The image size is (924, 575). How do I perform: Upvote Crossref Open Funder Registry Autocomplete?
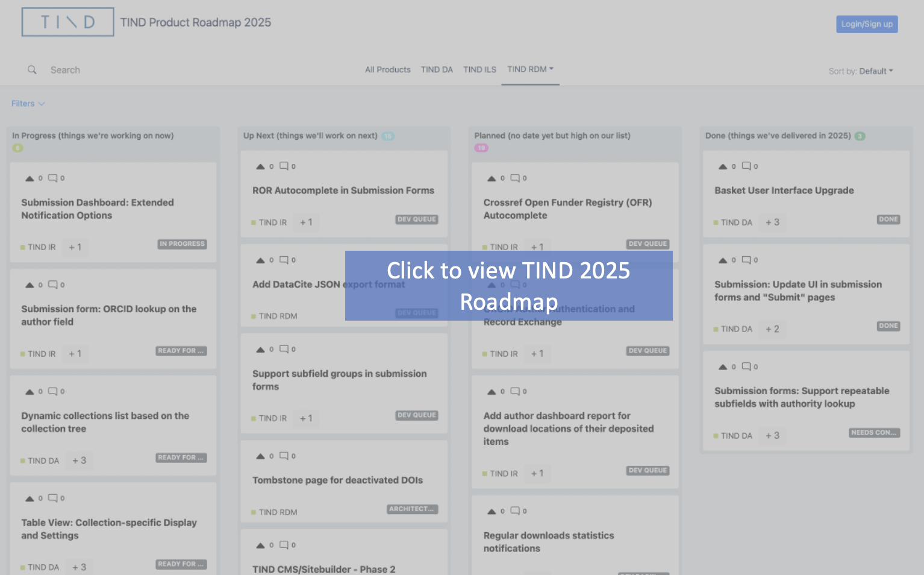[x=492, y=178]
